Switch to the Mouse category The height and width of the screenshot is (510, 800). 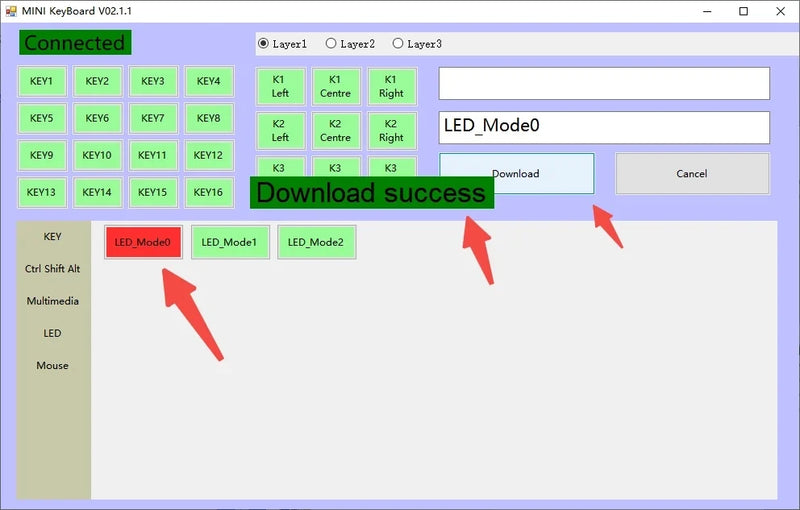tap(53, 365)
